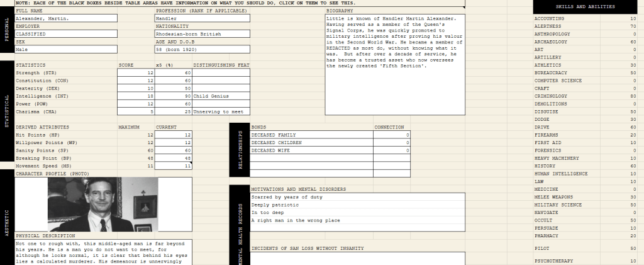This screenshot has height=265, width=644.
Task: Select the Full Name field 'Alexander, Martin.'
Action: 66,19
